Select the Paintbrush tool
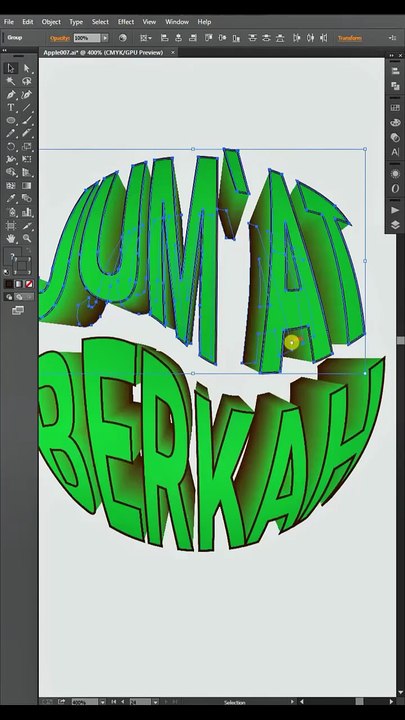405x720 pixels. coord(27,120)
